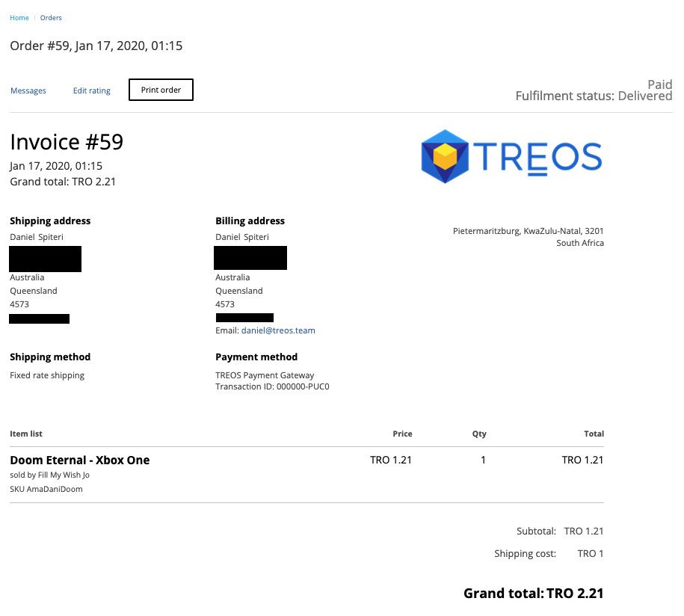Click the Shipping cost TRO 1 value
Viewport: 684px width, 616px height.
591,554
